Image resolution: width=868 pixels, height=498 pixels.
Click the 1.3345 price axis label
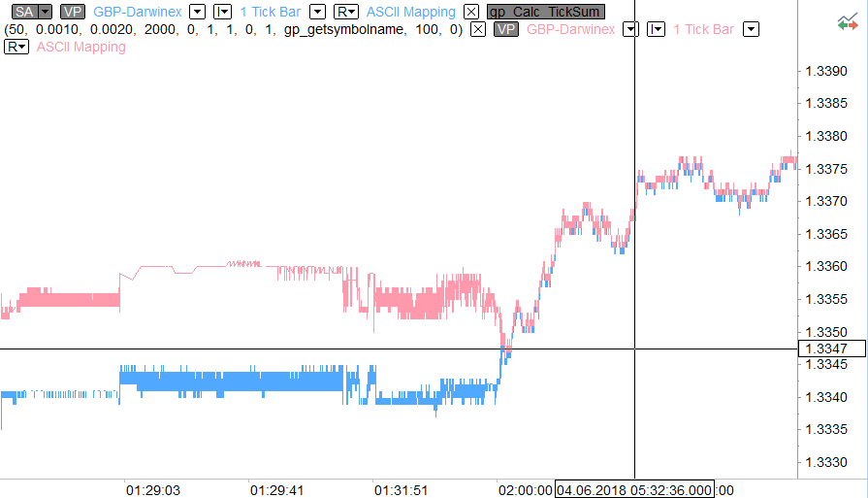click(x=826, y=364)
